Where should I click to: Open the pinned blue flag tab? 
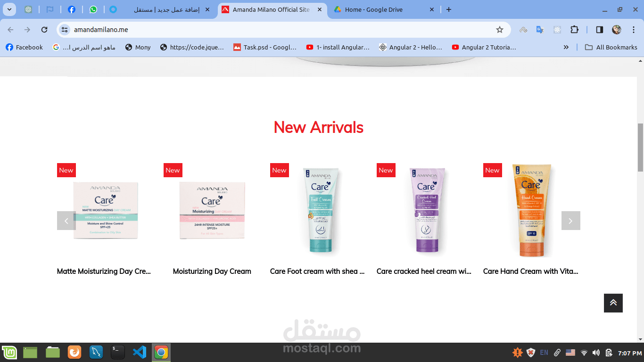point(50,9)
